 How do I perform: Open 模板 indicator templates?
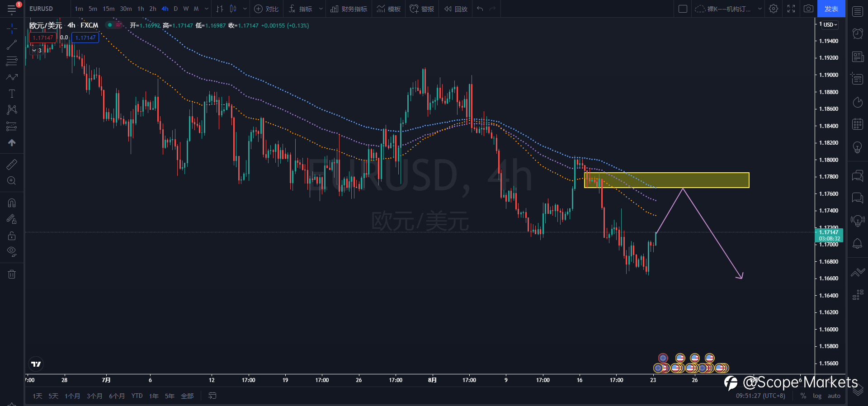[x=389, y=9]
